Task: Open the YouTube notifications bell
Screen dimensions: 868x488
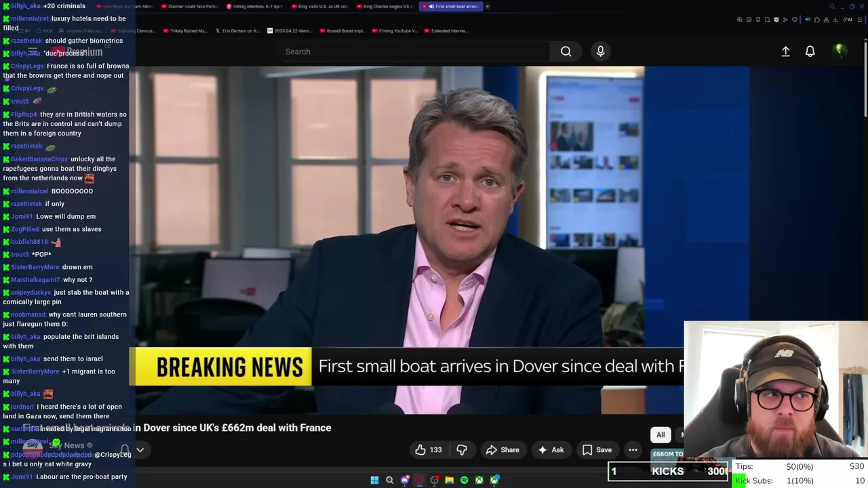Action: click(x=810, y=52)
